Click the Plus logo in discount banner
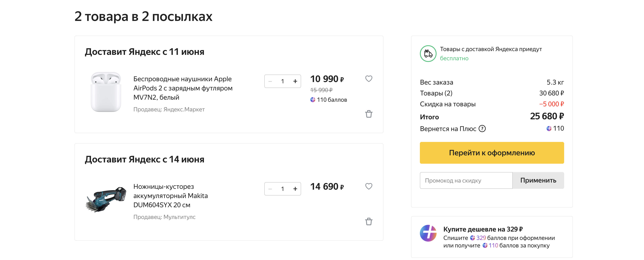The image size is (644, 260). click(x=428, y=233)
